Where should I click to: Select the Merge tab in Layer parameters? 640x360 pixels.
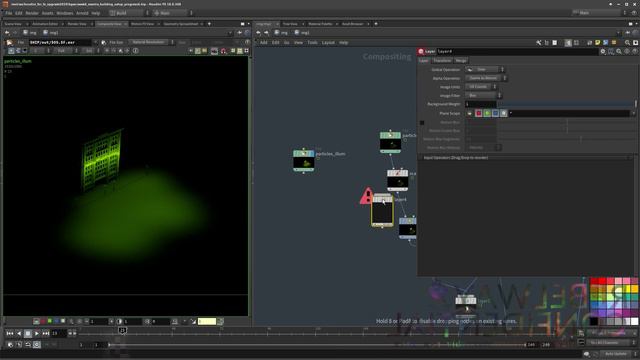coord(461,60)
